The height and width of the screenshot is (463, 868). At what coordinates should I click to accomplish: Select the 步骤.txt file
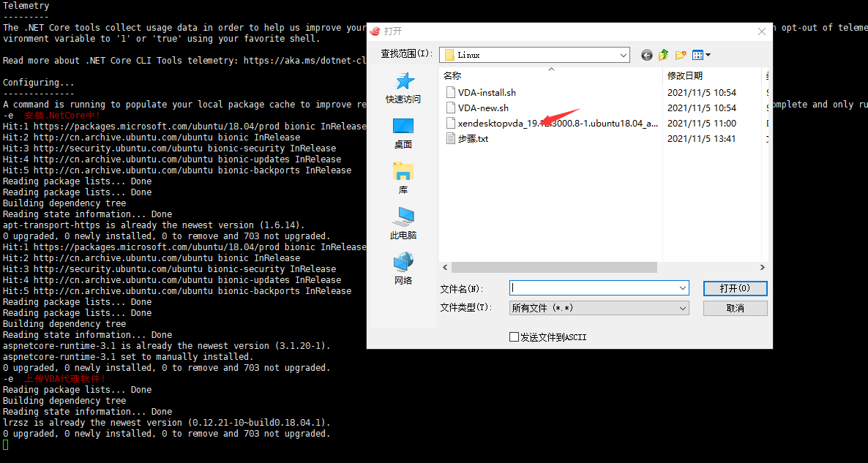(x=471, y=138)
